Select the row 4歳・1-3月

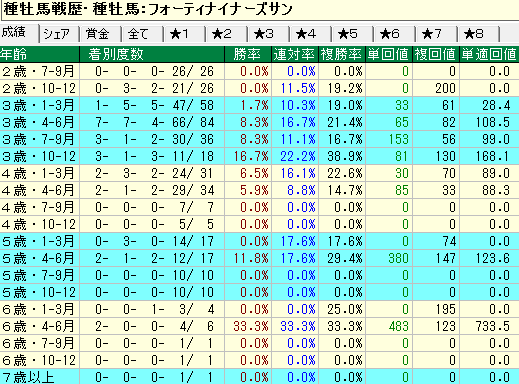[x=259, y=173]
